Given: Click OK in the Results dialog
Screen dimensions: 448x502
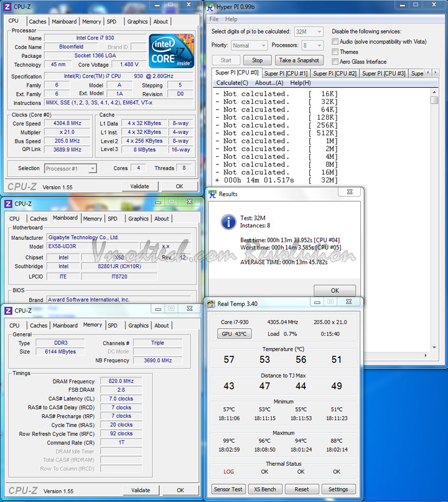Looking at the screenshot, I should click(x=335, y=290).
